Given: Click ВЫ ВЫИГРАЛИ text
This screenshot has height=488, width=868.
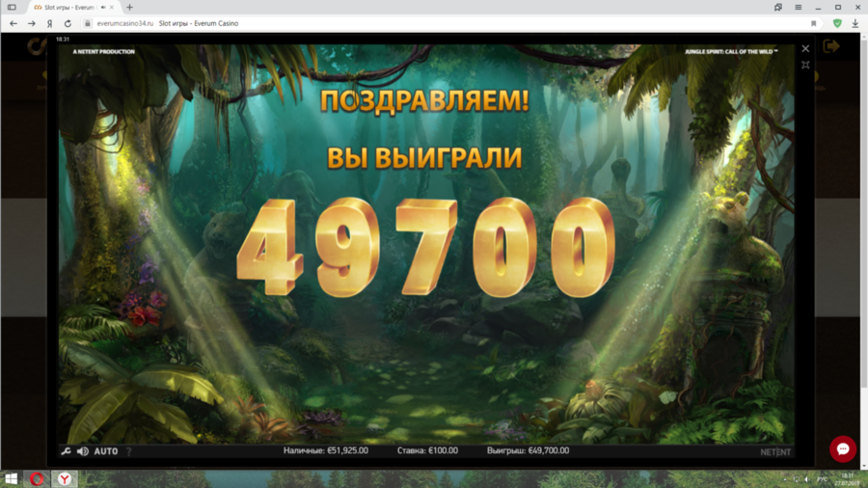Looking at the screenshot, I should [x=424, y=158].
